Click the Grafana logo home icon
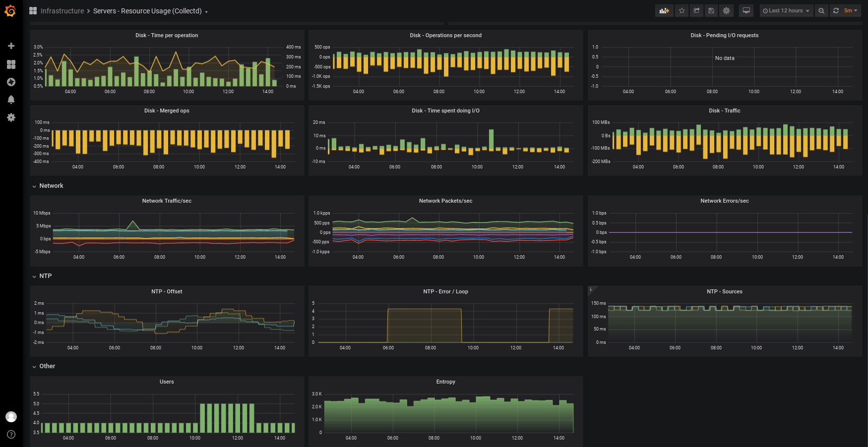Image resolution: width=868 pixels, height=447 pixels. pyautogui.click(x=10, y=11)
